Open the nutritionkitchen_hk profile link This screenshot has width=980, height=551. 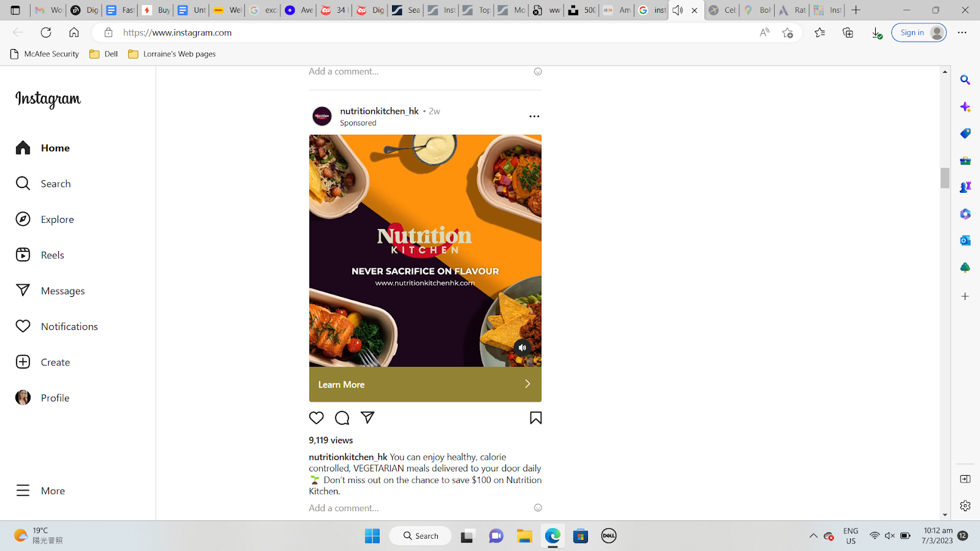[x=379, y=111]
